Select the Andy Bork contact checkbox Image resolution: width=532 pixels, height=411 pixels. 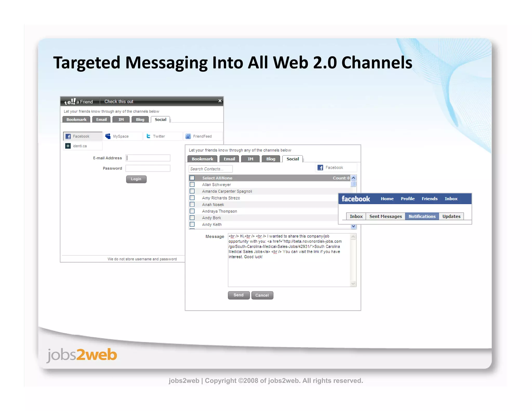pyautogui.click(x=192, y=218)
